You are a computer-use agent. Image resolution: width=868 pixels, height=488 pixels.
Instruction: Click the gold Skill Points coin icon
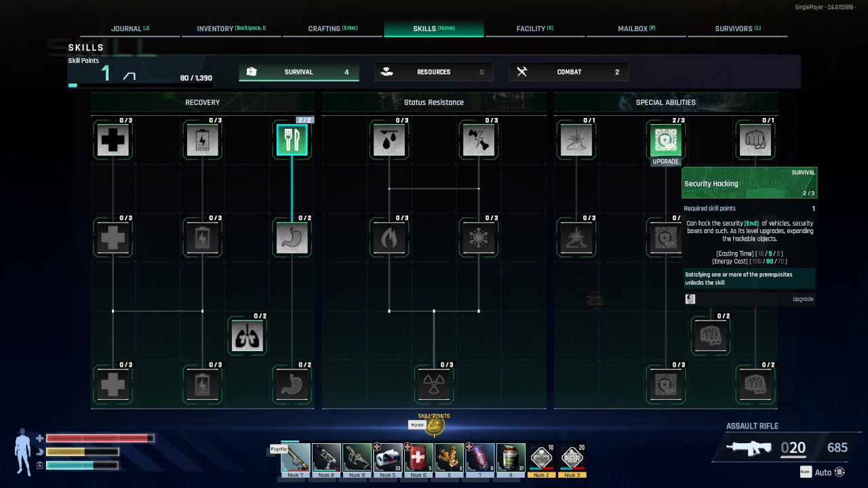435,426
